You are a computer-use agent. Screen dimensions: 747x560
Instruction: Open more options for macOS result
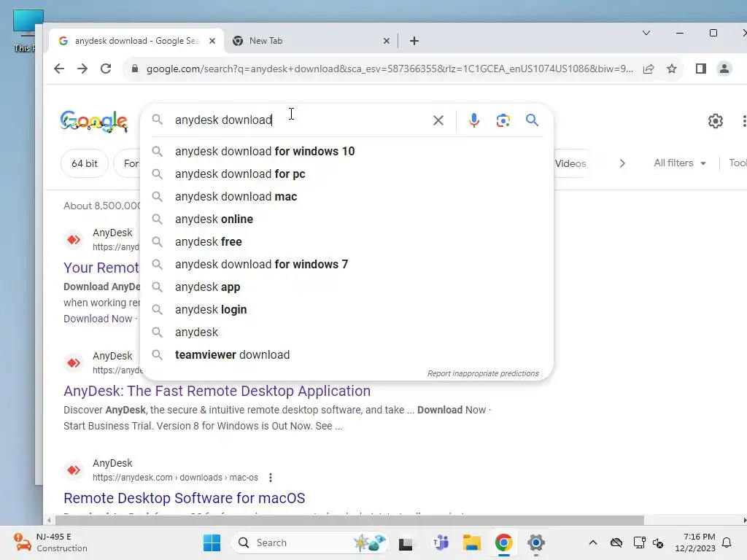271,478
